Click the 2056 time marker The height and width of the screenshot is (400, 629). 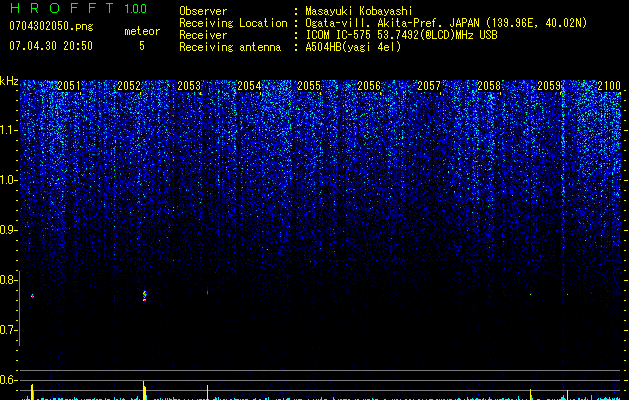point(369,86)
